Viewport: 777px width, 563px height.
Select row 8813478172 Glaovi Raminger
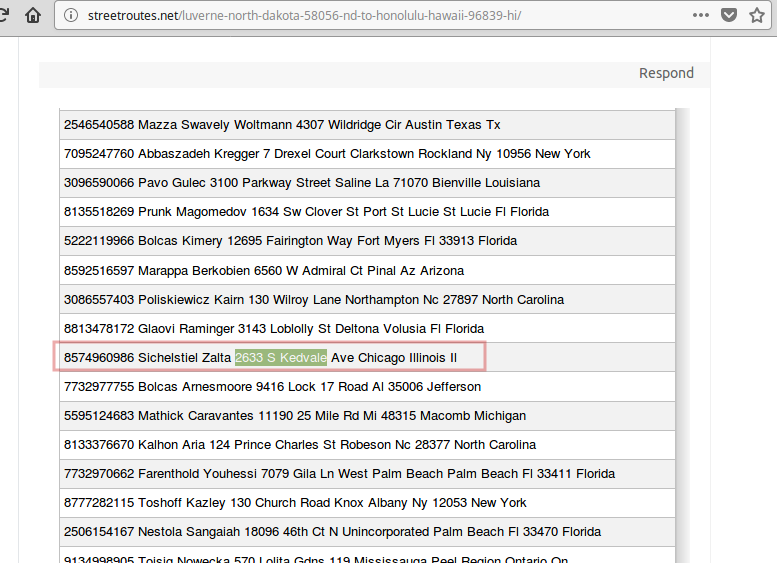367,328
